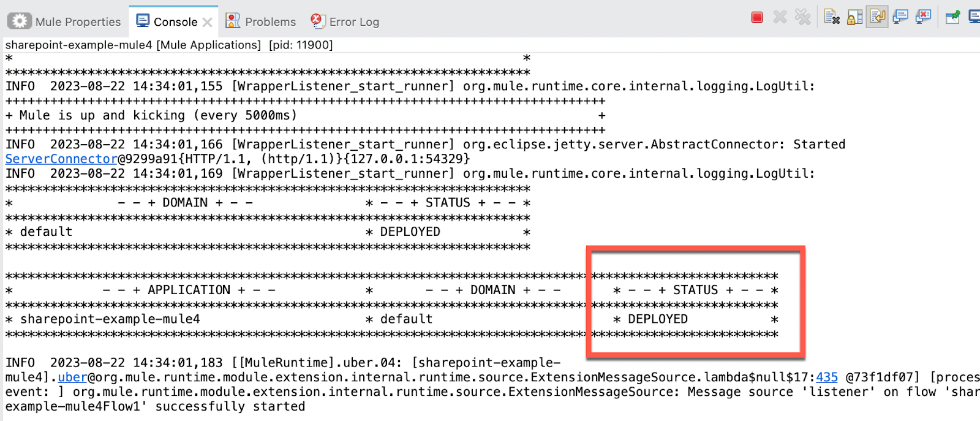Clear the console output
The height and width of the screenshot is (421, 980).
click(x=832, y=17)
